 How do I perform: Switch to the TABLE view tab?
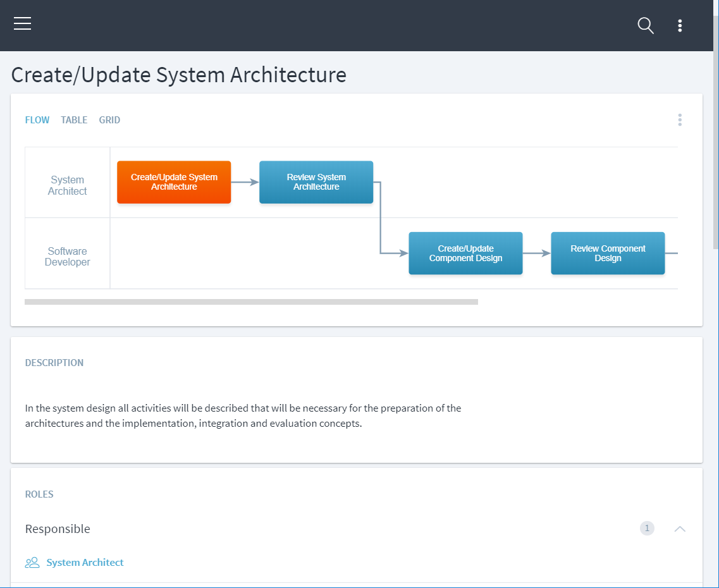tap(74, 120)
